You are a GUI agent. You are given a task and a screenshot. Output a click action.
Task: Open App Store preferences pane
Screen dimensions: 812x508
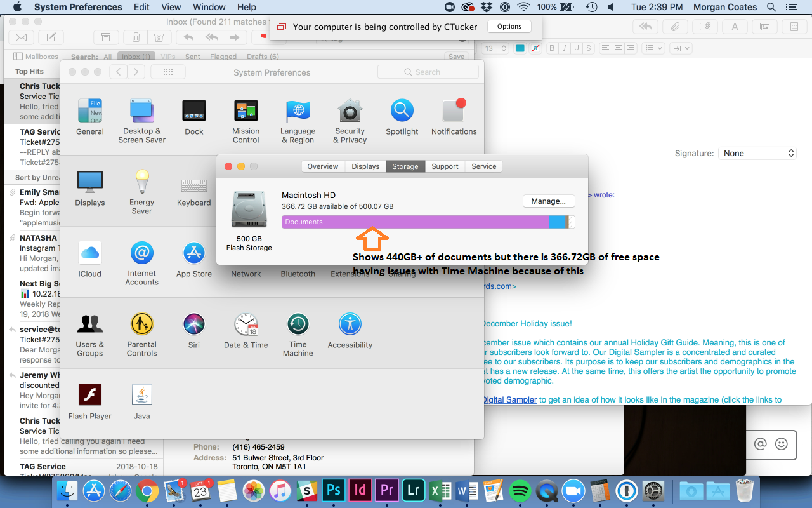coord(194,260)
